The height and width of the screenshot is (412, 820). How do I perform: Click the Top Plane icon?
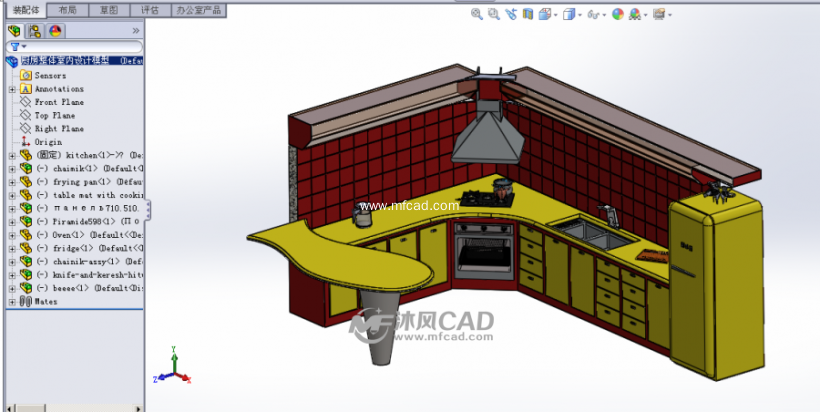click(x=26, y=115)
